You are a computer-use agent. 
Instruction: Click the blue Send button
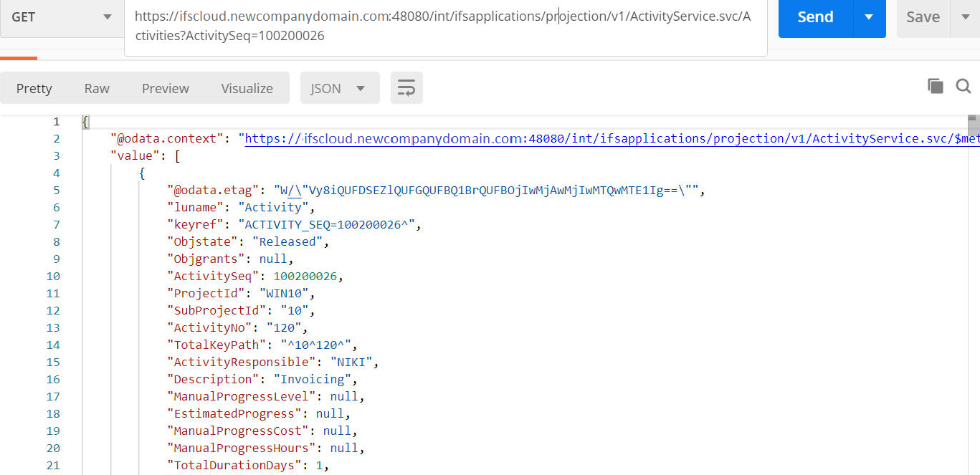(815, 17)
